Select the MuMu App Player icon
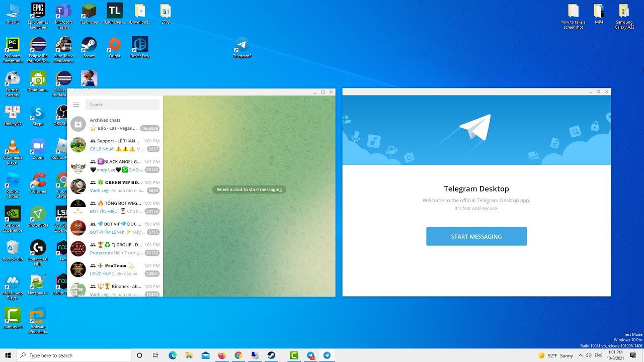The image size is (644, 362). 13,287
